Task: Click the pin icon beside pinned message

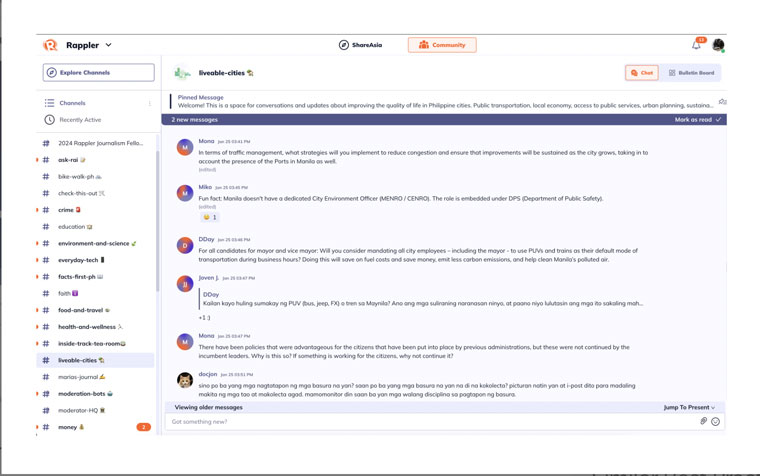Action: click(x=722, y=101)
